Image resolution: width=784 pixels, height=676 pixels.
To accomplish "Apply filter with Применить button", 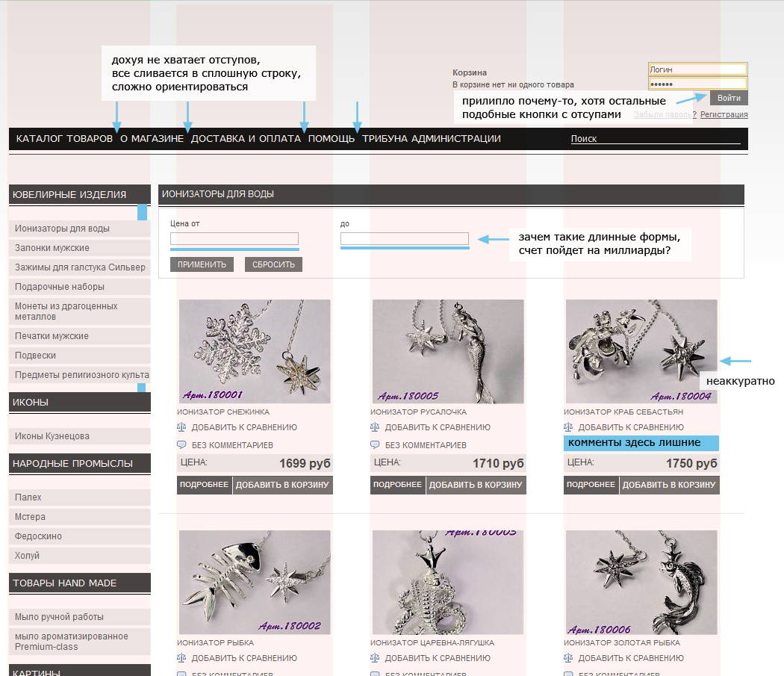I will pyautogui.click(x=202, y=264).
